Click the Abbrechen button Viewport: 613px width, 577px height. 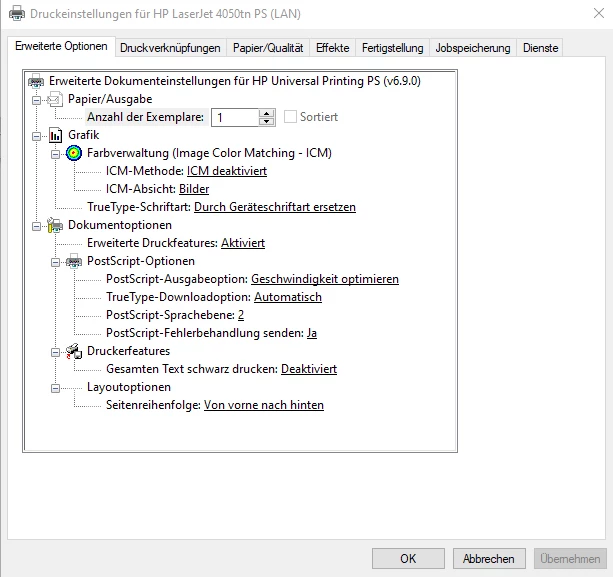tap(489, 559)
